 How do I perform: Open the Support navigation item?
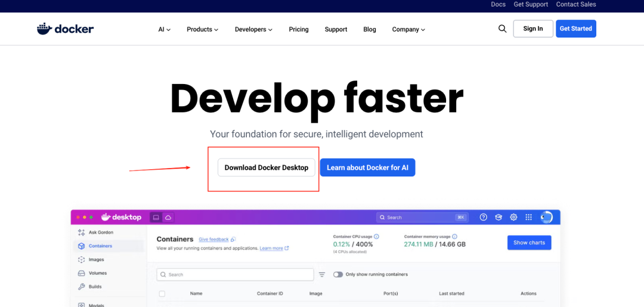pos(336,30)
